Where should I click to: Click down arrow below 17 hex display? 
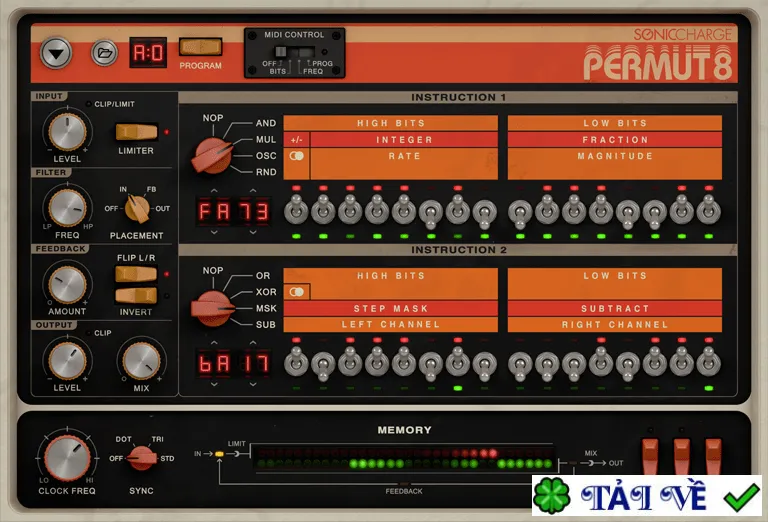pos(253,385)
